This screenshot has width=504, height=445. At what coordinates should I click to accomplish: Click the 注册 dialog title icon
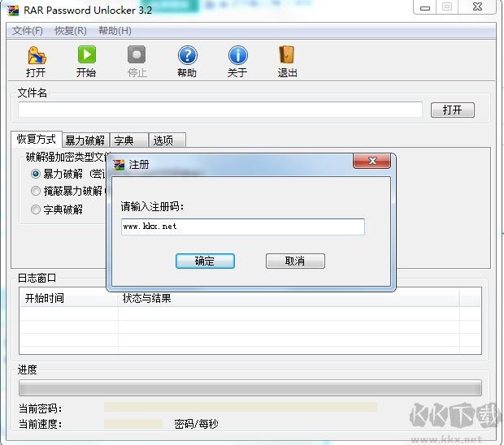pos(119,165)
